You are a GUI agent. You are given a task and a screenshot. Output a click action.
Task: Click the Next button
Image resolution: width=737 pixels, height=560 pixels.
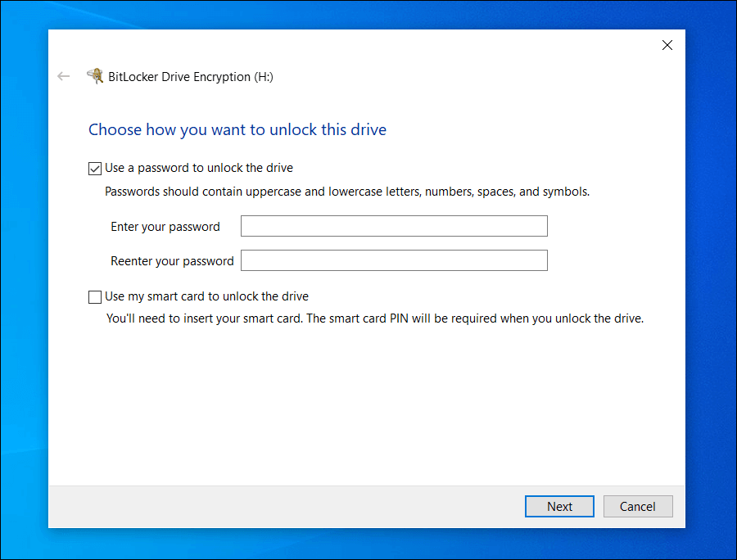point(559,506)
